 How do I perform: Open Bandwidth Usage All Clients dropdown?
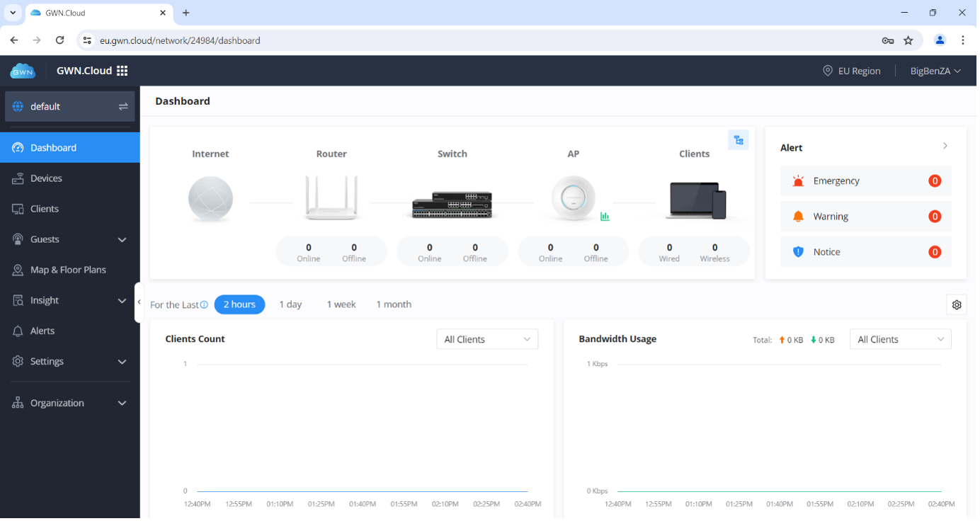900,339
